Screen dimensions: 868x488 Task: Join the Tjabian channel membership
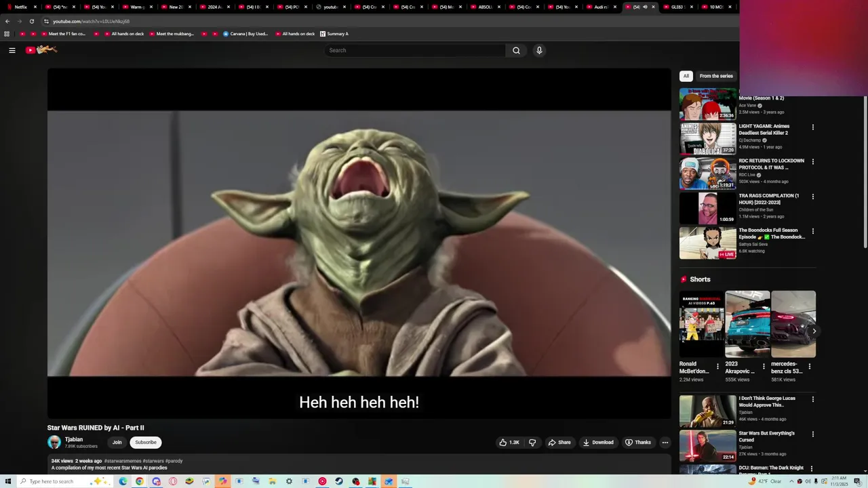(x=117, y=443)
